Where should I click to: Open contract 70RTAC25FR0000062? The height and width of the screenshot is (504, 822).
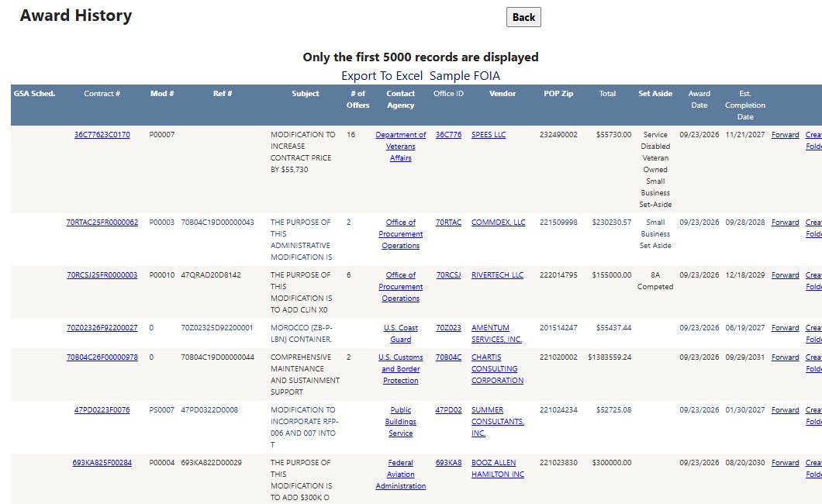[x=102, y=222]
